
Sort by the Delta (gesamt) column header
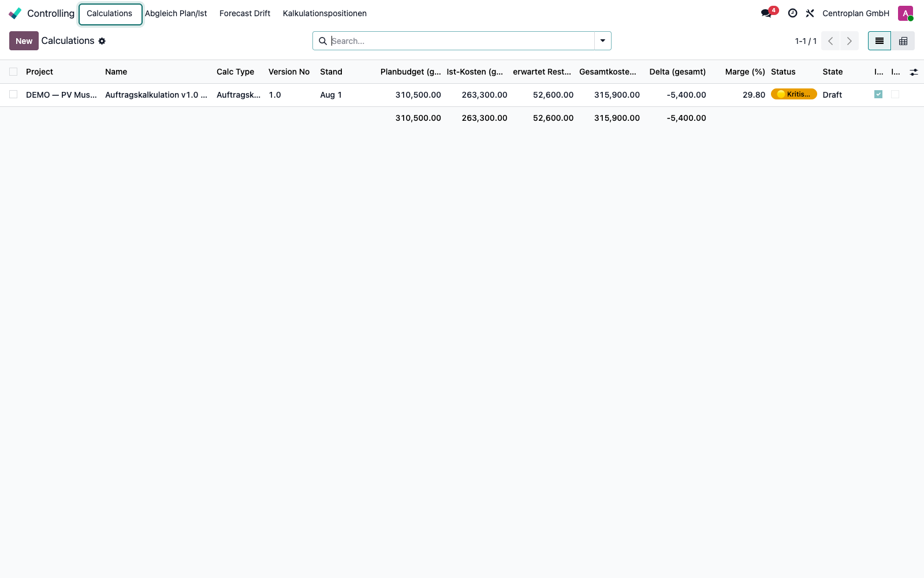tap(677, 72)
